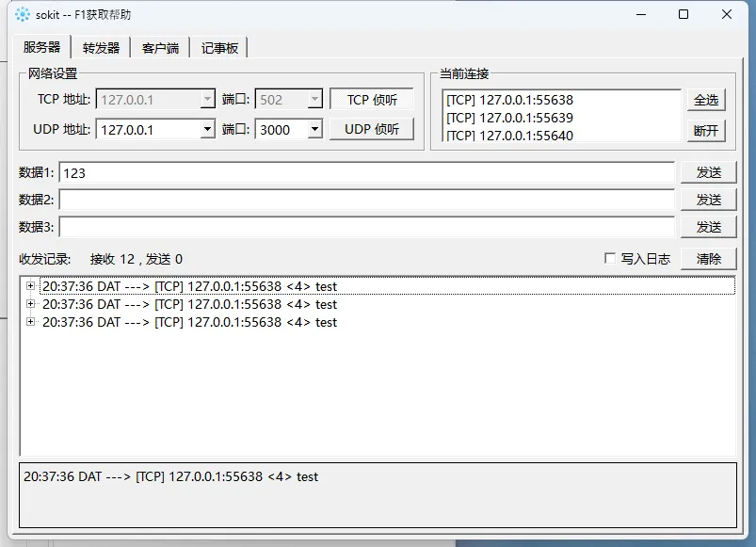Enable the 写入日志 checkbox

[610, 259]
